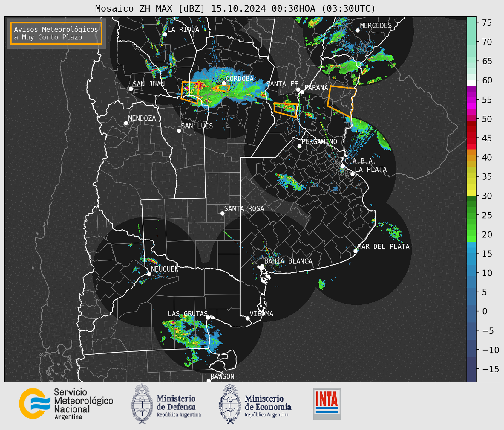Click the MERCEDES city marker
Viewport: 504px width, 430px height.
(358, 30)
